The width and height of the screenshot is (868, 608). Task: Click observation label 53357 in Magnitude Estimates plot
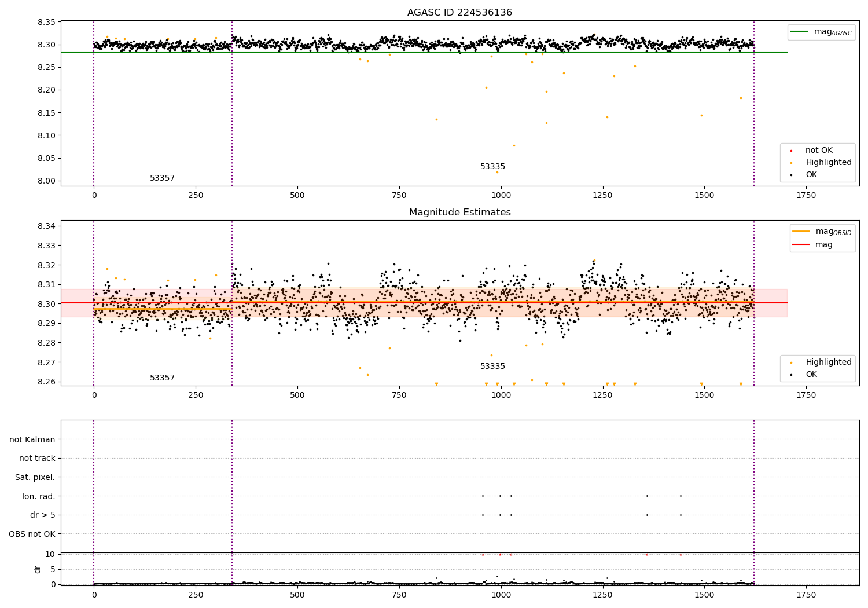coord(162,378)
